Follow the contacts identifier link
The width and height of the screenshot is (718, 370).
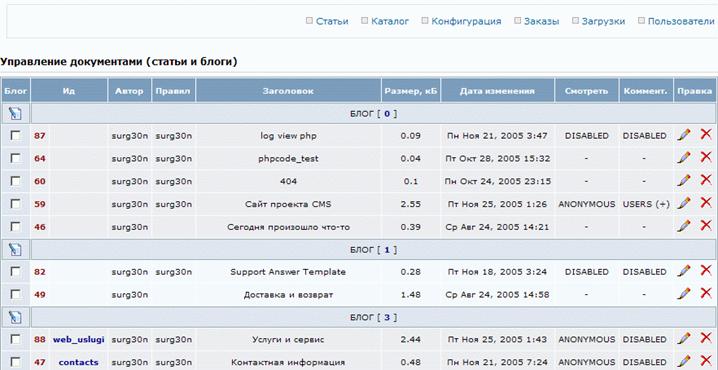pos(79,362)
